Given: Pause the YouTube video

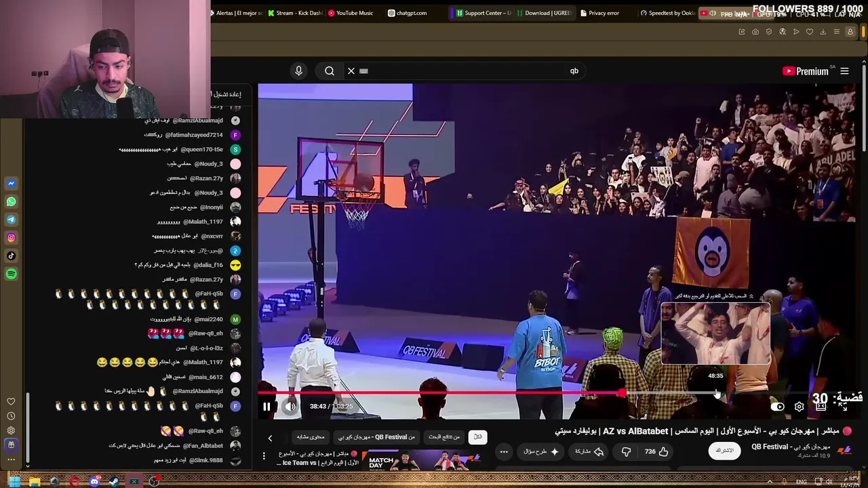Looking at the screenshot, I should [267, 407].
